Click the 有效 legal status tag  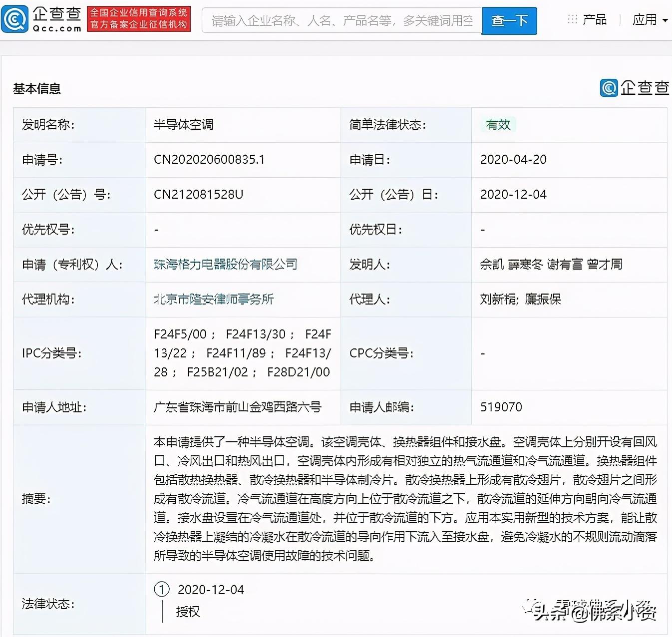tap(498, 124)
